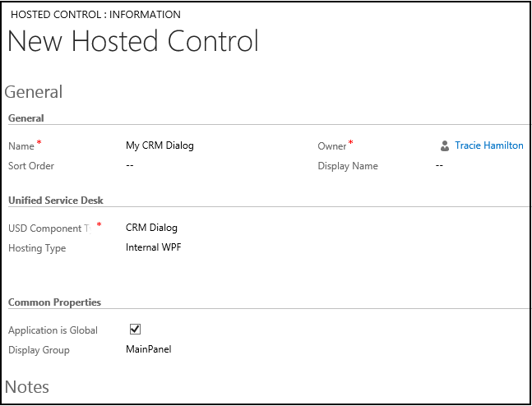
Task: Uncheck the Application is Global checkbox
Action: (x=135, y=330)
